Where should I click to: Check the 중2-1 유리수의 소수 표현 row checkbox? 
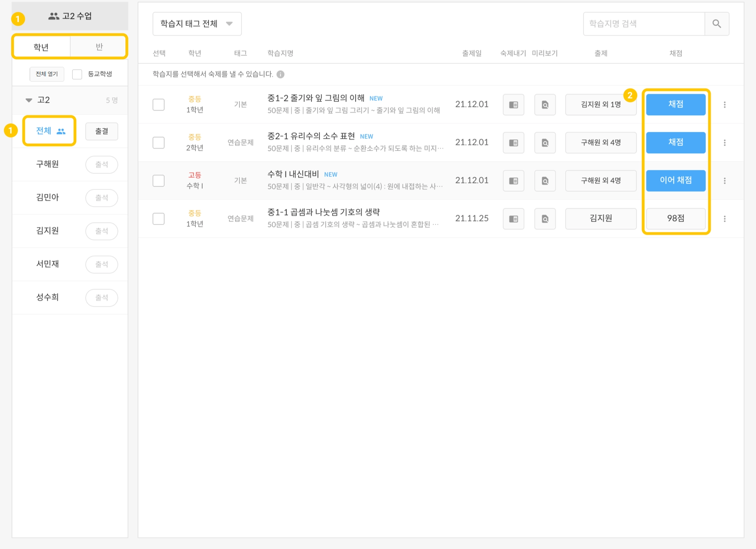(x=158, y=143)
